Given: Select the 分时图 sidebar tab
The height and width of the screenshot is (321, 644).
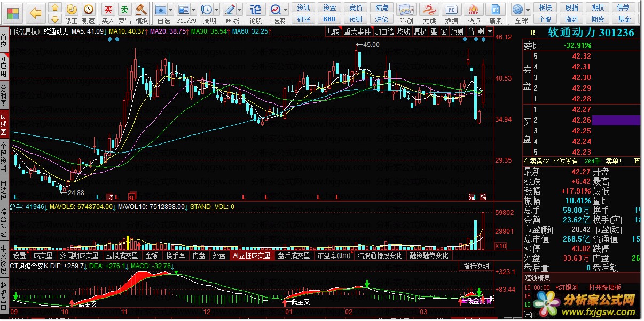Looking at the screenshot, I should click(4, 95).
